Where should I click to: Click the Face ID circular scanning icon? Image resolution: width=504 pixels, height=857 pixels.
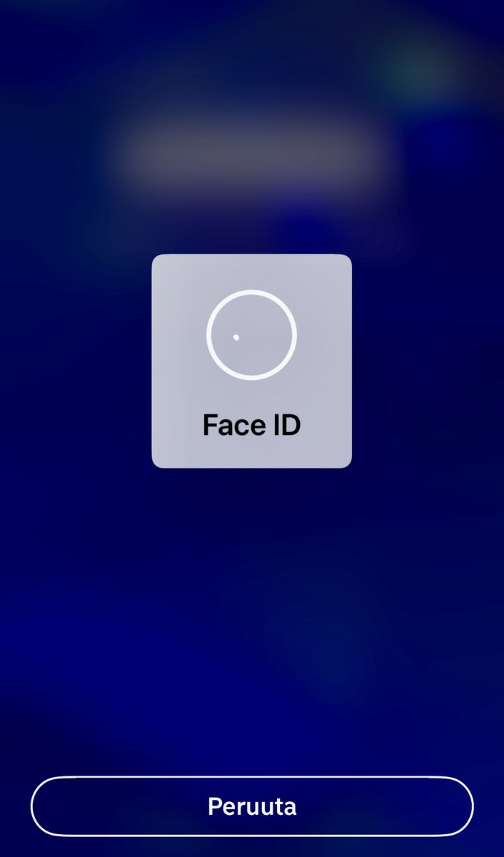point(251,334)
